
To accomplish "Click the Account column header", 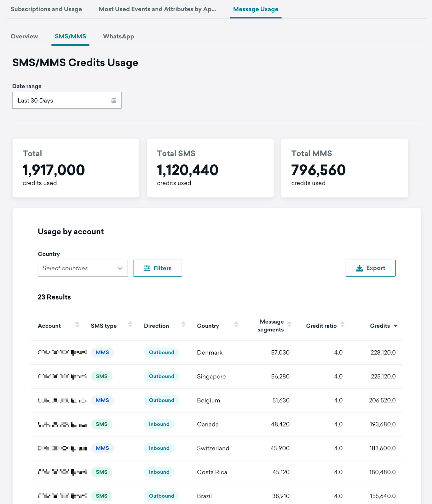I will tap(49, 326).
